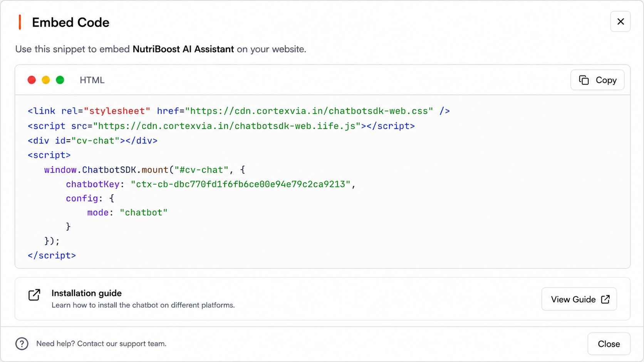Click the closing </script> tag line
Image resolution: width=644 pixels, height=362 pixels.
click(x=52, y=255)
